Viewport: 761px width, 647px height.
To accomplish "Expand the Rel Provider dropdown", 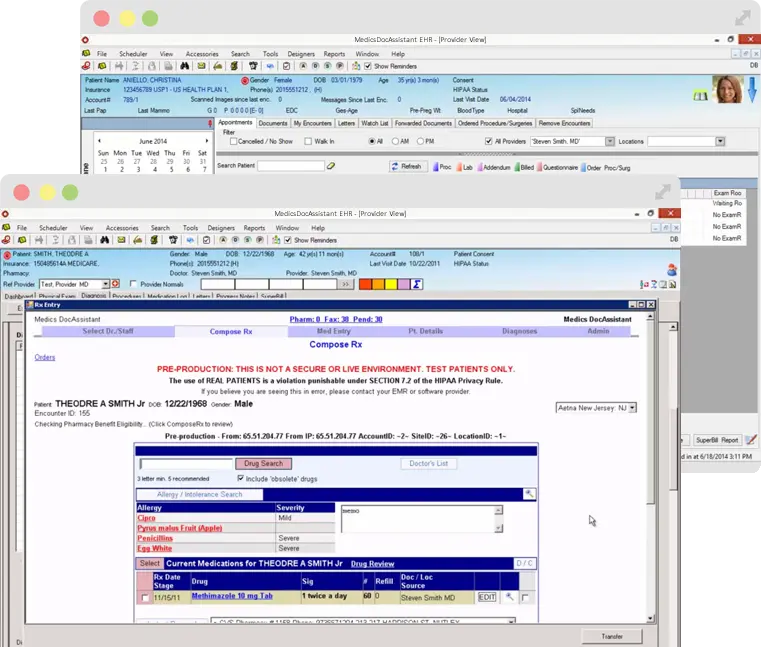I will [x=103, y=284].
